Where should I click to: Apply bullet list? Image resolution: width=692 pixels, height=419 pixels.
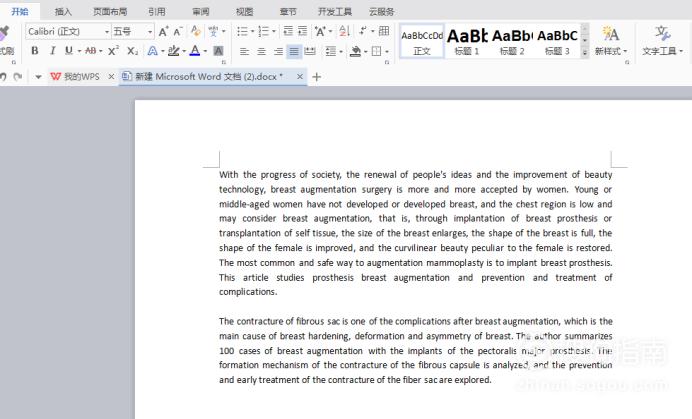242,31
